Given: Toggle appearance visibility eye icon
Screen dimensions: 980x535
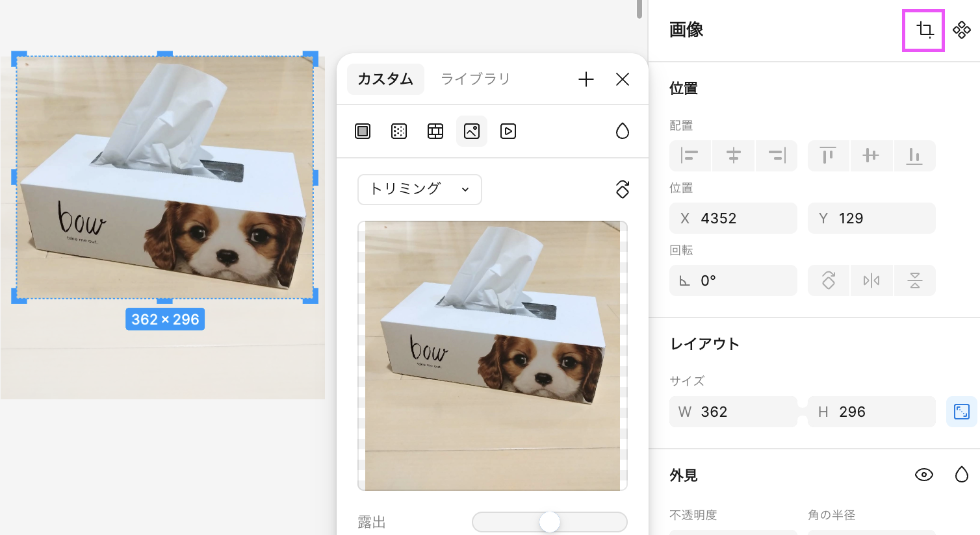Looking at the screenshot, I should click(x=923, y=475).
